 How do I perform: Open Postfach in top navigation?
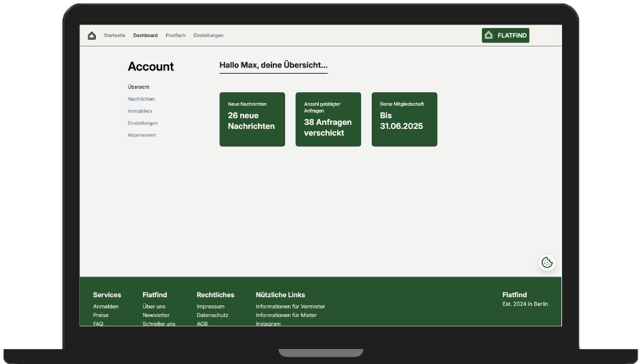pos(176,36)
